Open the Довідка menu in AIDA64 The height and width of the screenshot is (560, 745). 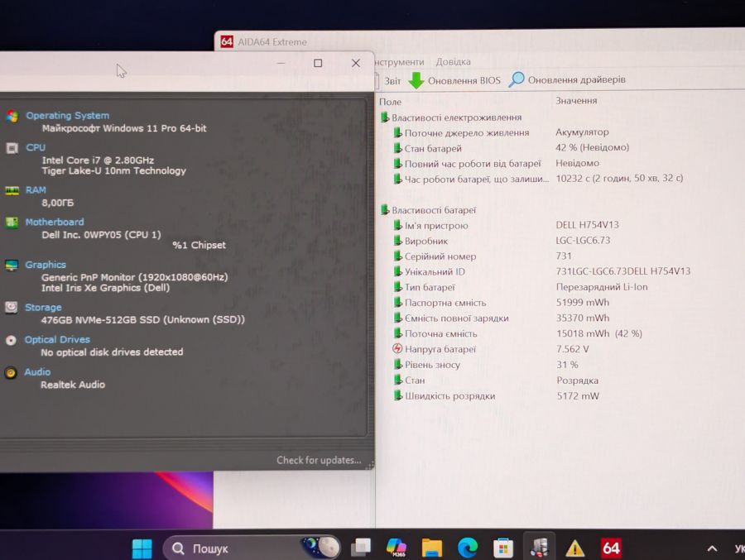pos(454,62)
